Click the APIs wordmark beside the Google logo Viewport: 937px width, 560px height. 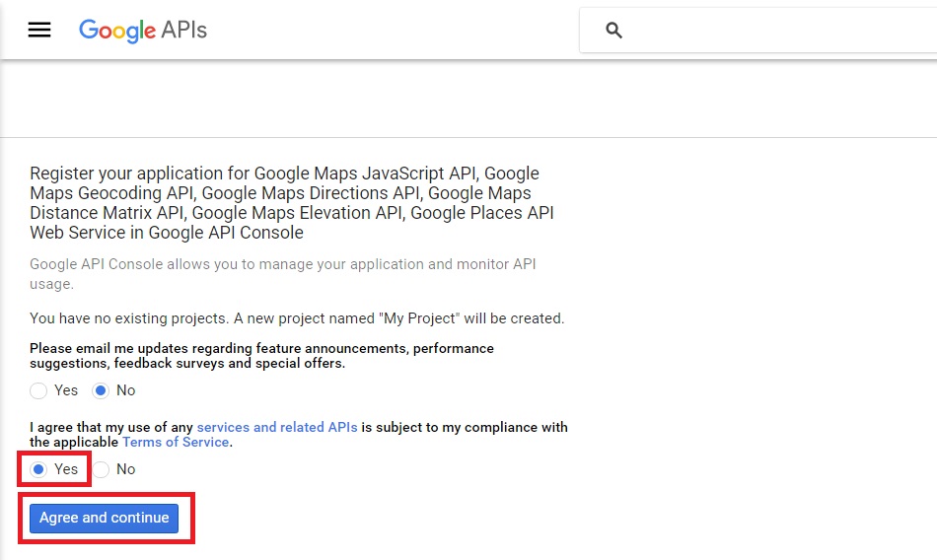point(184,30)
